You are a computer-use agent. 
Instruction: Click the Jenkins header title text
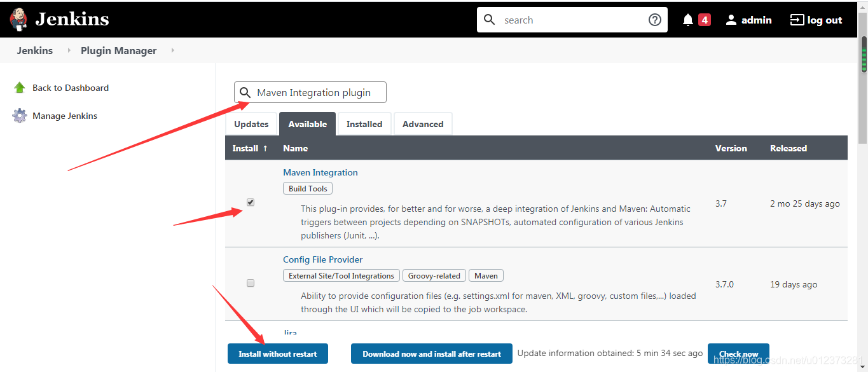[x=72, y=20]
